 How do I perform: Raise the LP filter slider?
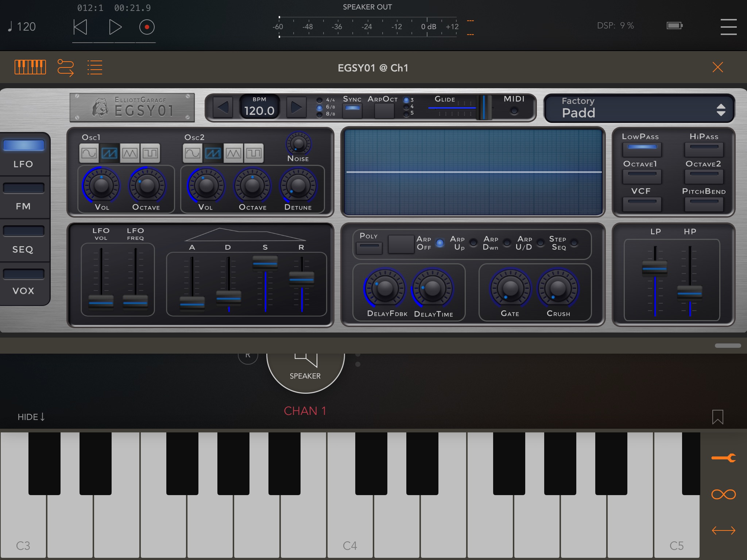pos(655,269)
